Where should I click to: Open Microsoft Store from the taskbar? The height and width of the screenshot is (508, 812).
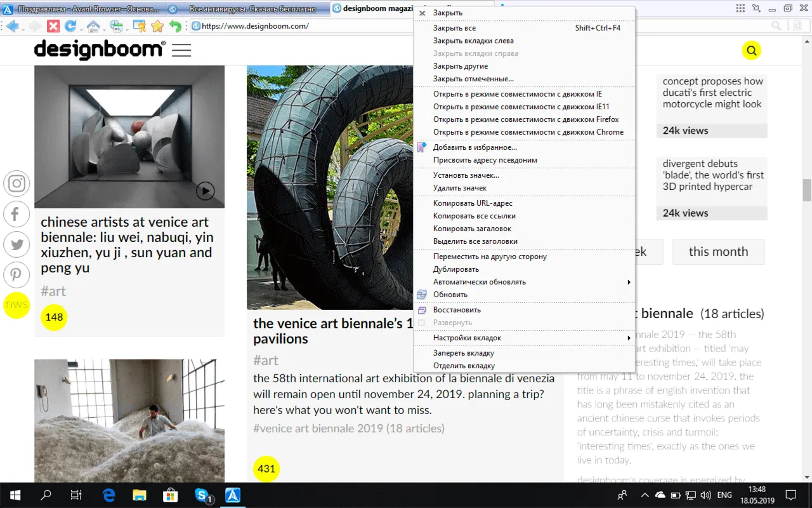click(170, 495)
